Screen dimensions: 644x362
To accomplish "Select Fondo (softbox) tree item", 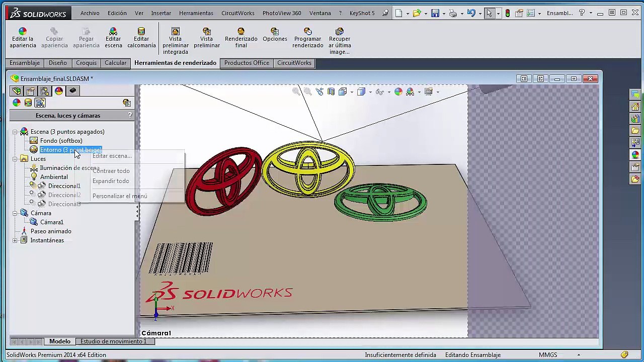I will tap(61, 141).
